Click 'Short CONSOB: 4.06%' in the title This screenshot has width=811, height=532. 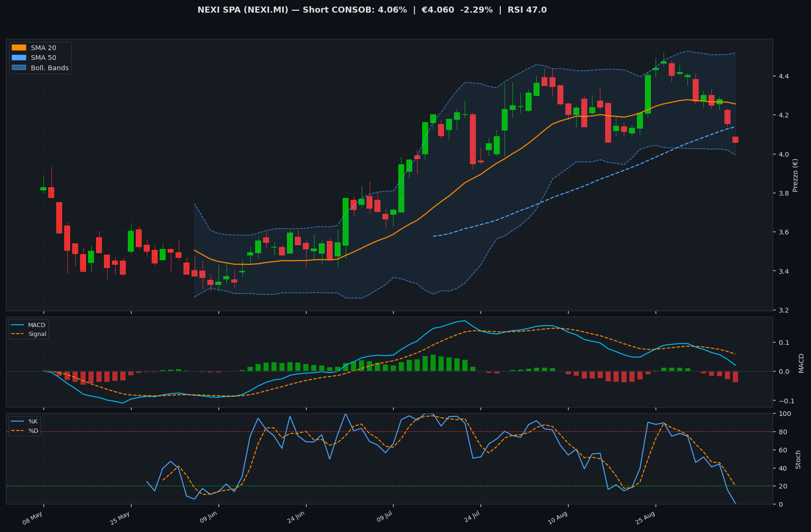coord(355,10)
